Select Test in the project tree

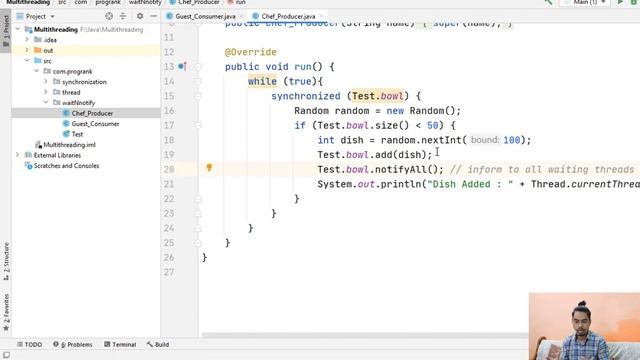point(77,134)
